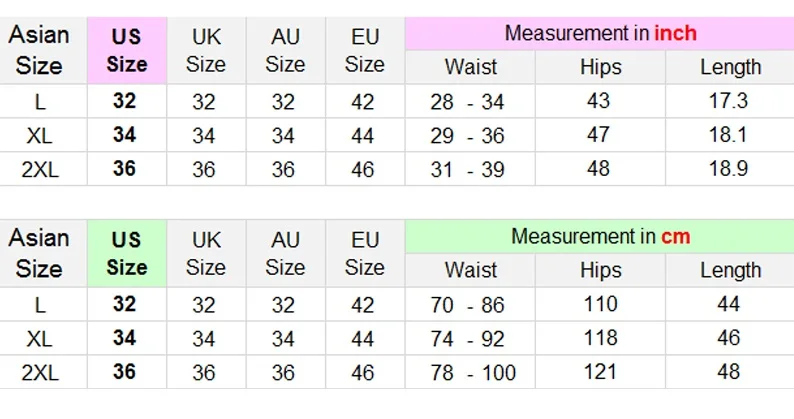The image size is (794, 419).
Task: Click the green "Measurement in cm" header
Action: tap(599, 237)
